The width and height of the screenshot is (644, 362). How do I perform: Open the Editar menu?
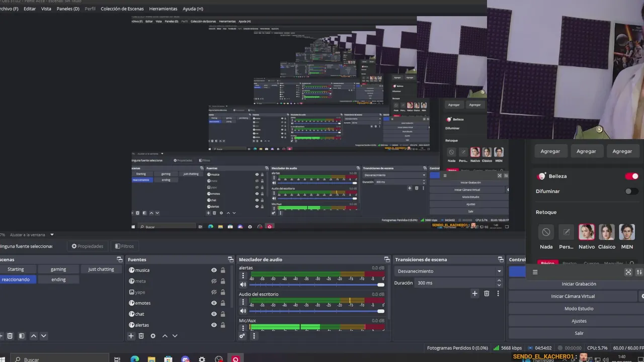pyautogui.click(x=30, y=9)
